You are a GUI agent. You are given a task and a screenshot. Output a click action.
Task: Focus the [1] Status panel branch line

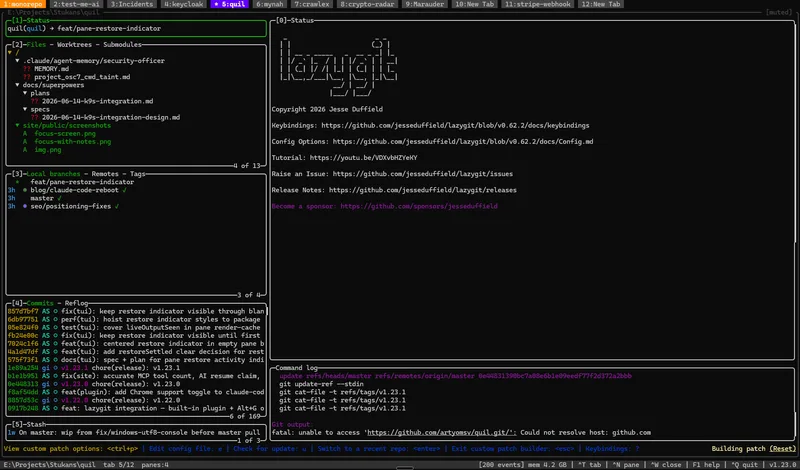point(136,29)
